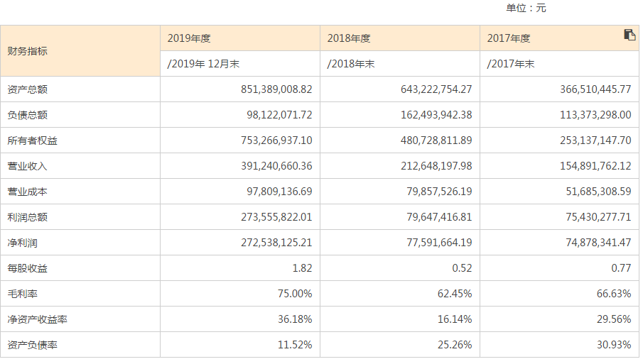
Task: Select the 2018年度 column header
Action: pos(349,38)
